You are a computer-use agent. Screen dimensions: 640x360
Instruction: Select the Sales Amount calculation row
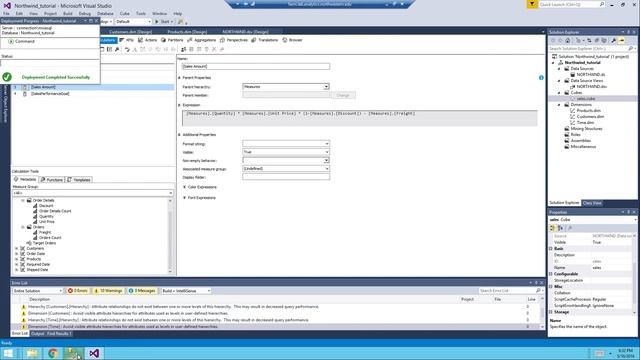[93, 87]
